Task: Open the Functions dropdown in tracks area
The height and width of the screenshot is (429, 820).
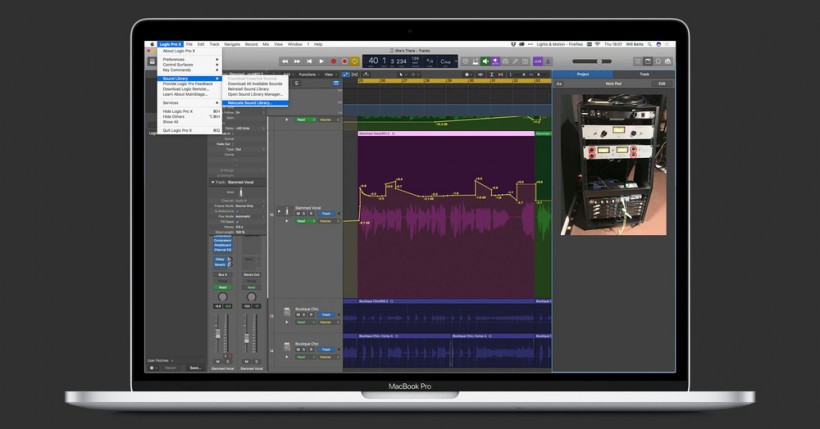Action: 307,74
